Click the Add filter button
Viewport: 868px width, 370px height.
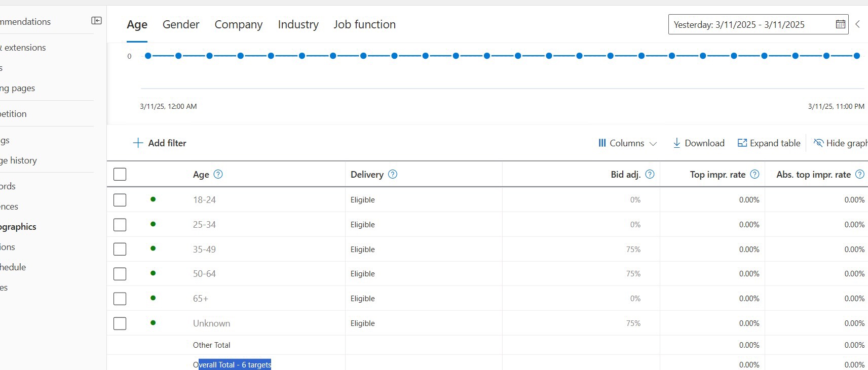pyautogui.click(x=160, y=143)
